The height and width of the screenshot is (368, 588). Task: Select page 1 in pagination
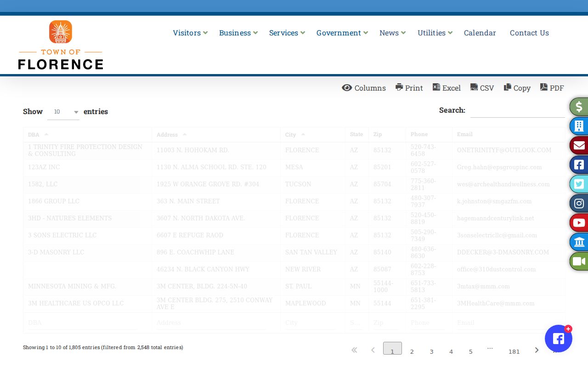pos(392,349)
